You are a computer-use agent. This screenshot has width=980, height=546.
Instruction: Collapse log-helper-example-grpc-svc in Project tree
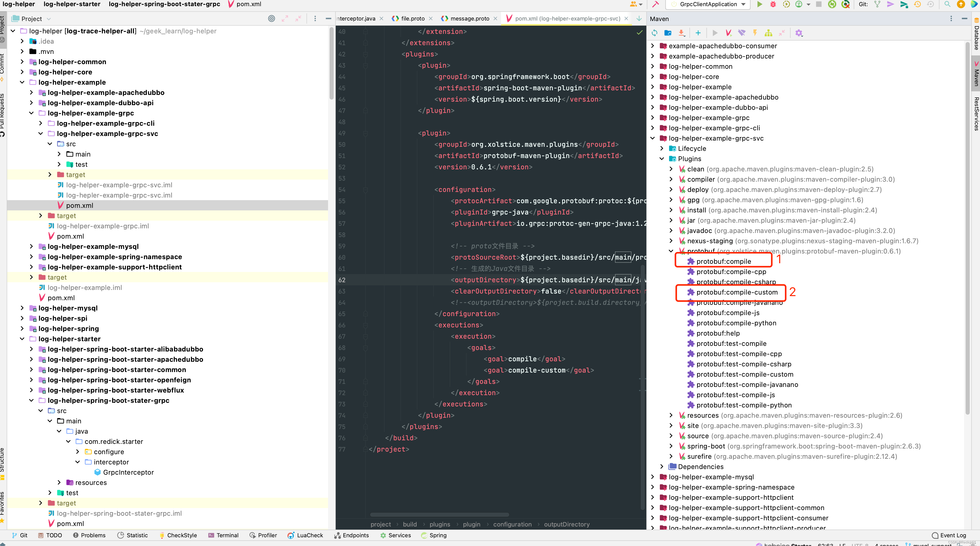click(x=41, y=133)
